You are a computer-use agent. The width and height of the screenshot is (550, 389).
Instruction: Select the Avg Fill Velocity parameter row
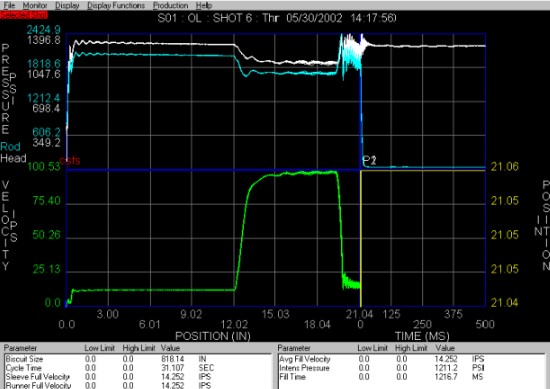[x=411, y=359]
